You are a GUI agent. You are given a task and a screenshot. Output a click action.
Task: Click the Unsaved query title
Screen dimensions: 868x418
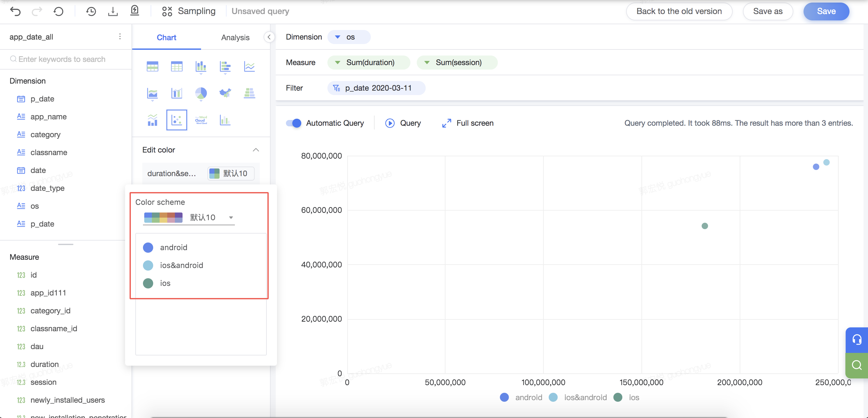(260, 11)
